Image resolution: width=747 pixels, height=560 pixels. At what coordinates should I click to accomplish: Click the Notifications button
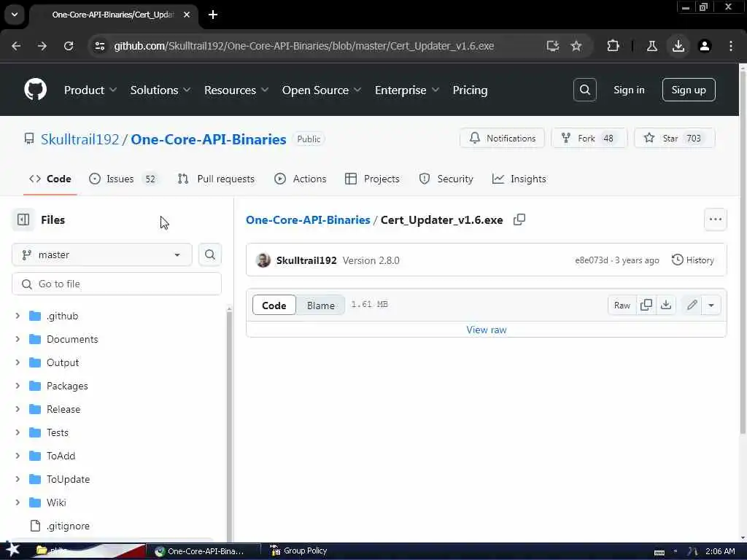tap(502, 138)
